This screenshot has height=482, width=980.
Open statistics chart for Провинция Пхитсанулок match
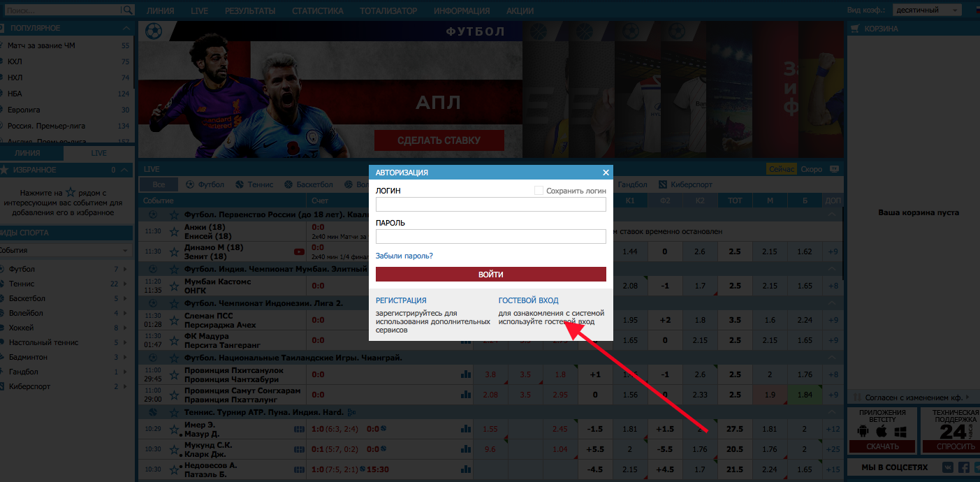coord(465,374)
